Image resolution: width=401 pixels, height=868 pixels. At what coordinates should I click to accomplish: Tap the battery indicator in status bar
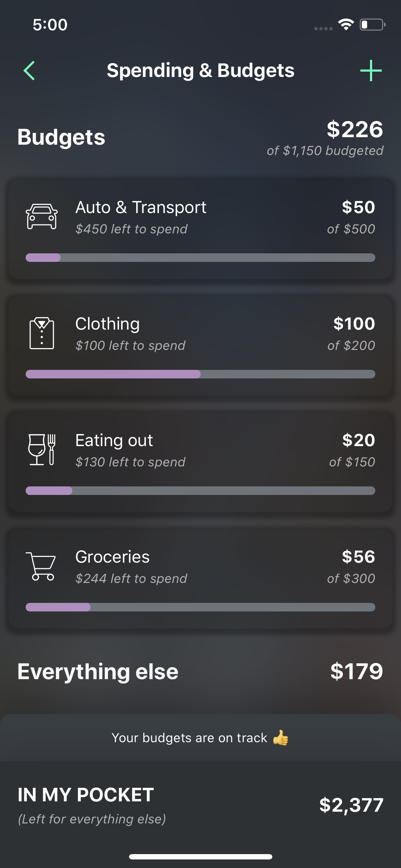[x=372, y=25]
